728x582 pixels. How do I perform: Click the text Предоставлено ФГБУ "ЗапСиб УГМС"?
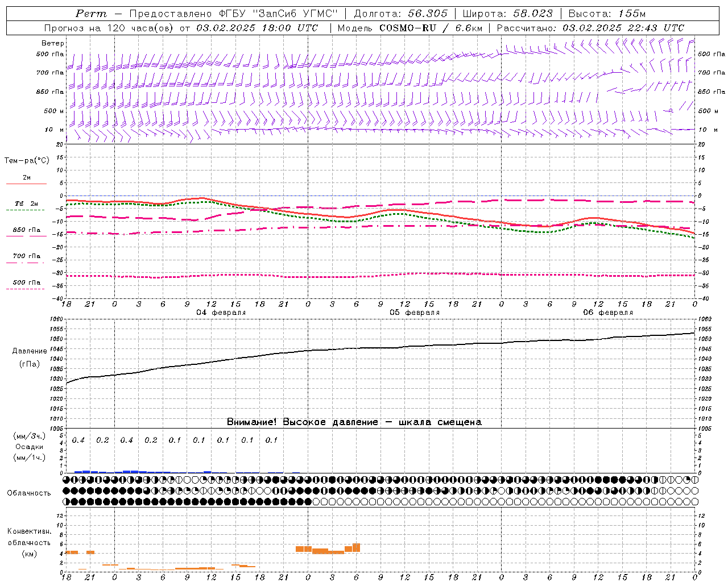234,14
